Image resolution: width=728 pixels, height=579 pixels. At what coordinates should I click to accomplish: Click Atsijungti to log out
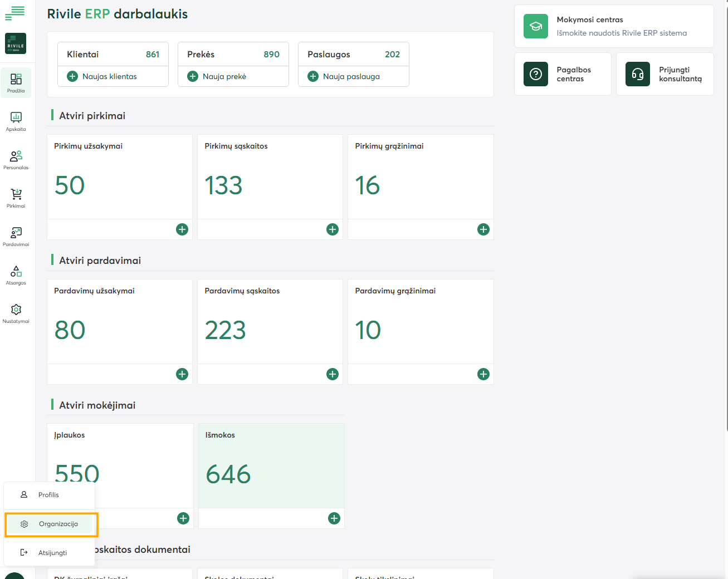click(x=53, y=552)
